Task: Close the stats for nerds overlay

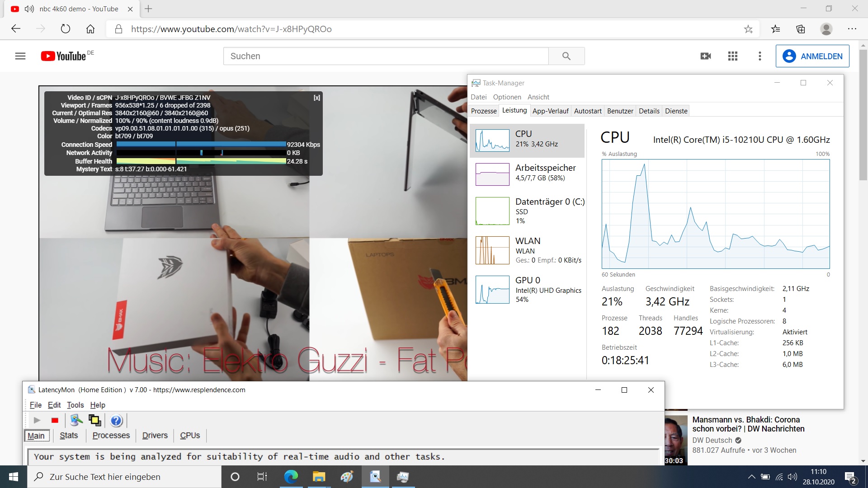Action: (x=317, y=98)
